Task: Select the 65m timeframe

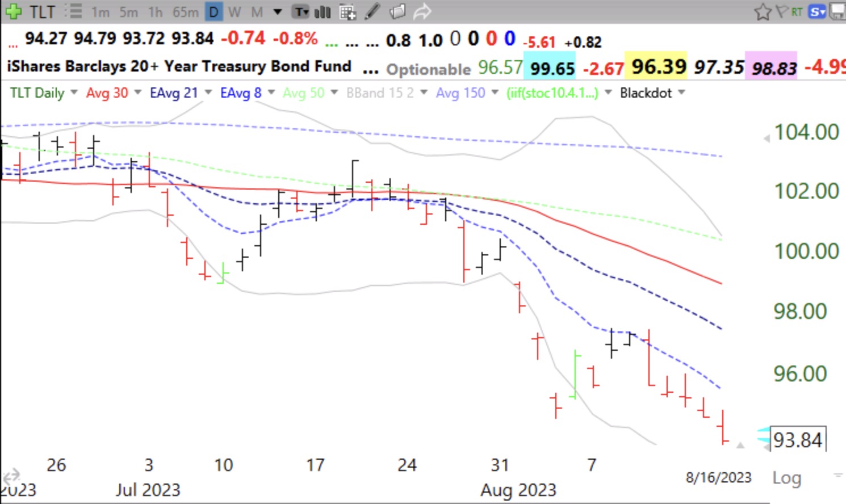Action: [185, 12]
